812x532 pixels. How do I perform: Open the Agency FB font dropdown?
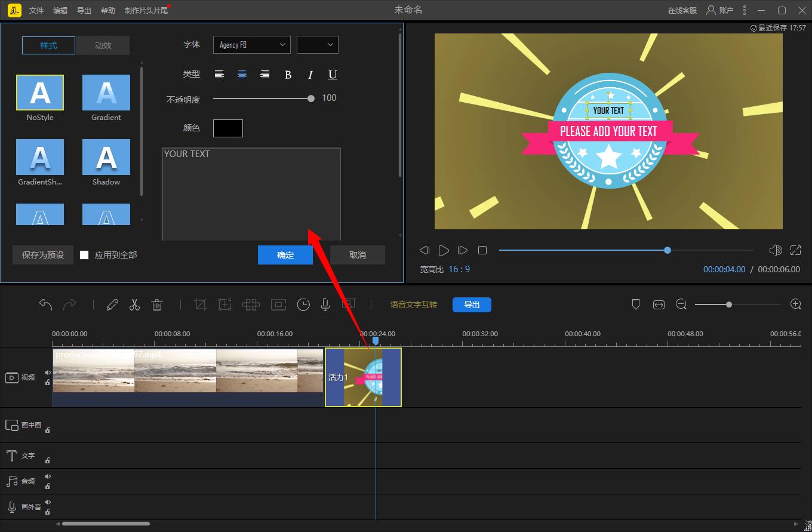pyautogui.click(x=251, y=45)
